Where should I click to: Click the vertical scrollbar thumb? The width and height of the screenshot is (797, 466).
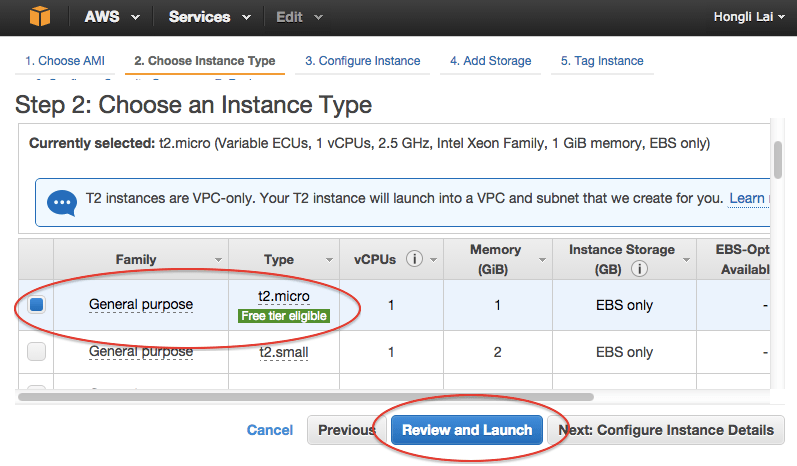click(778, 160)
